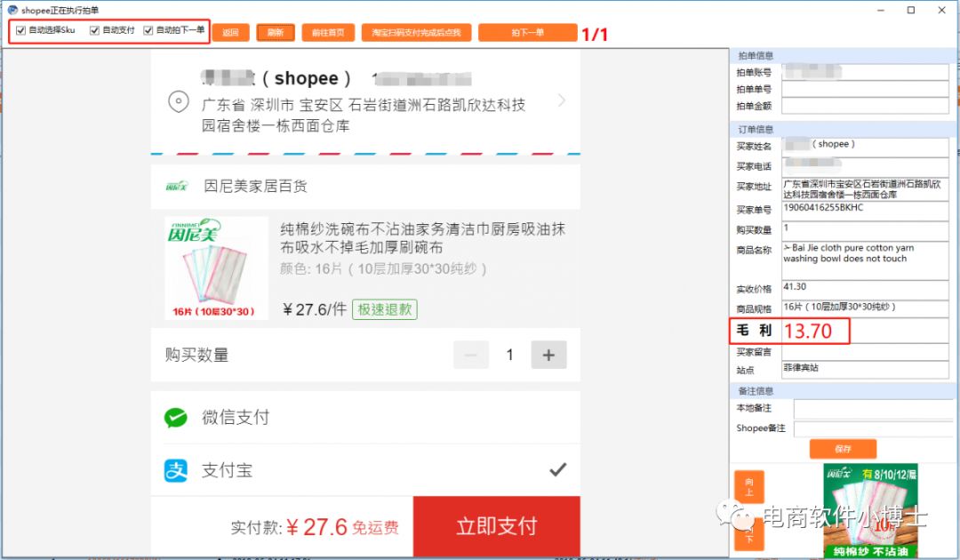Click the orange 保存 button
Screen dimensions: 960x560
843,449
